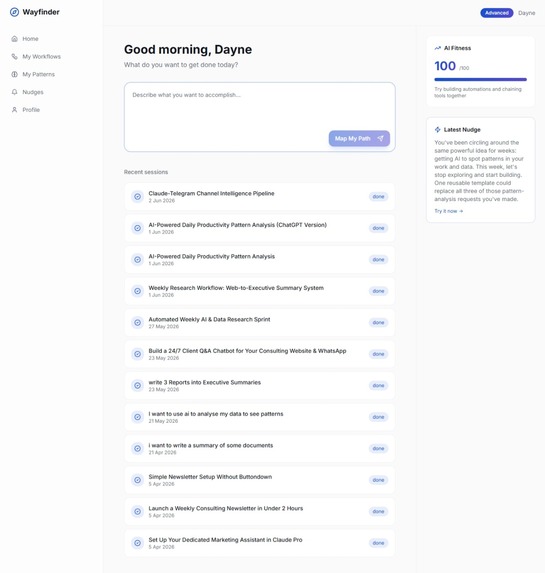Click status icon for Dedicated Marketing Assistant in Claude Pro

[x=137, y=543]
